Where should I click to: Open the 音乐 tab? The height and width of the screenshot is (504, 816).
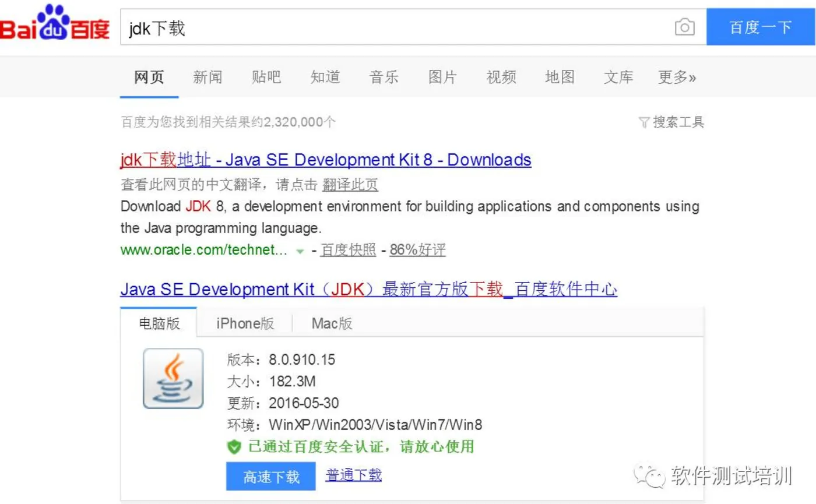pos(384,77)
